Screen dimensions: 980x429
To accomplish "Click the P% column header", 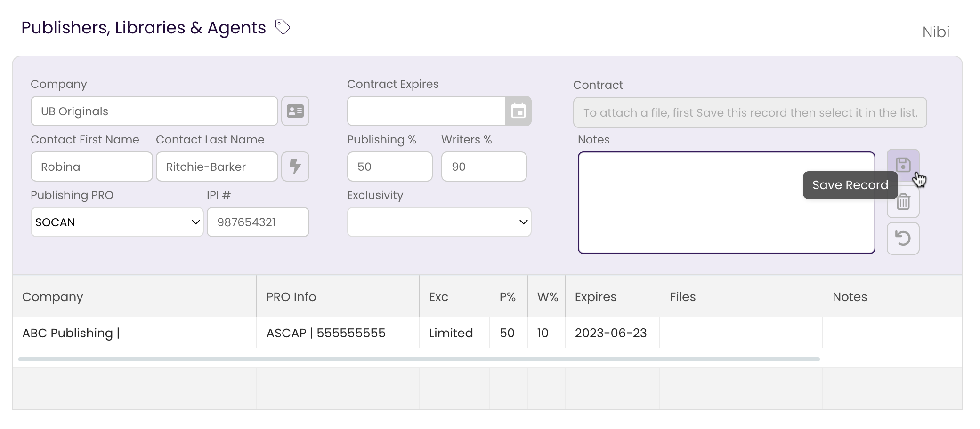I will [509, 297].
